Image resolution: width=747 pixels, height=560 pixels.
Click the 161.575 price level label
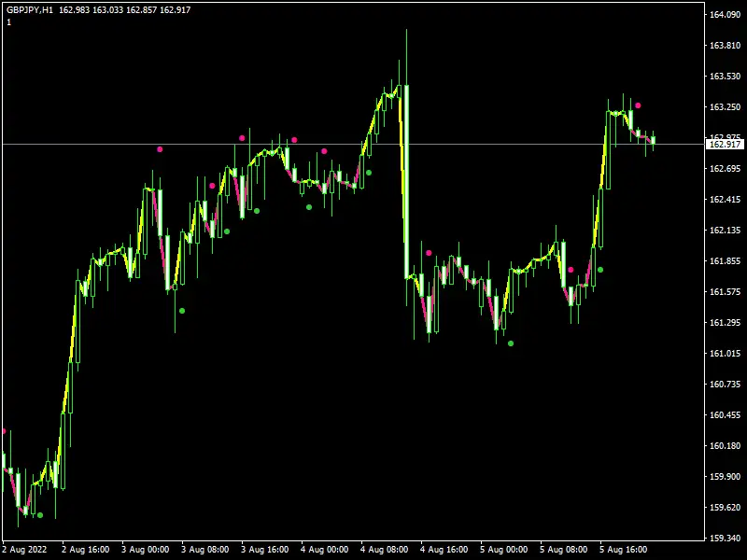click(726, 292)
